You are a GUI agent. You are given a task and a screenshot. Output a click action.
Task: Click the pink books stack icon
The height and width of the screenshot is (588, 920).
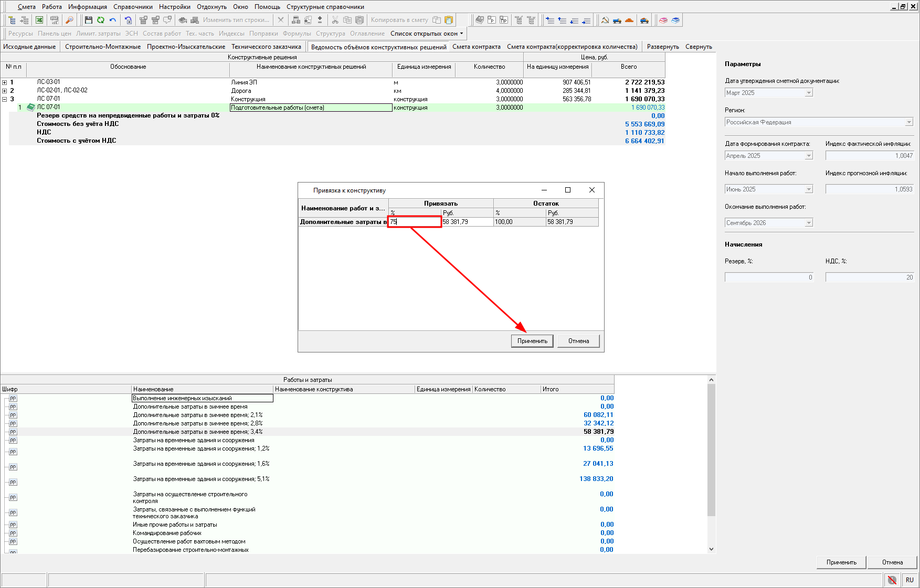[x=663, y=20]
